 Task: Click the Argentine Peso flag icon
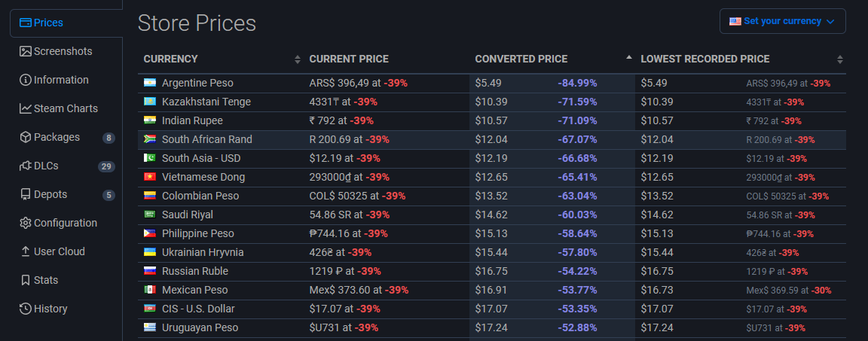point(149,84)
